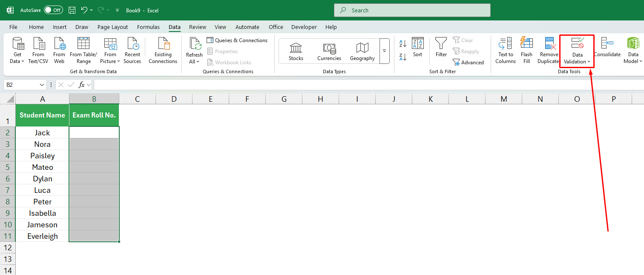Viewport: 644px width, 275px height.
Task: Click the formula bar input
Action: pyautogui.click(x=368, y=85)
